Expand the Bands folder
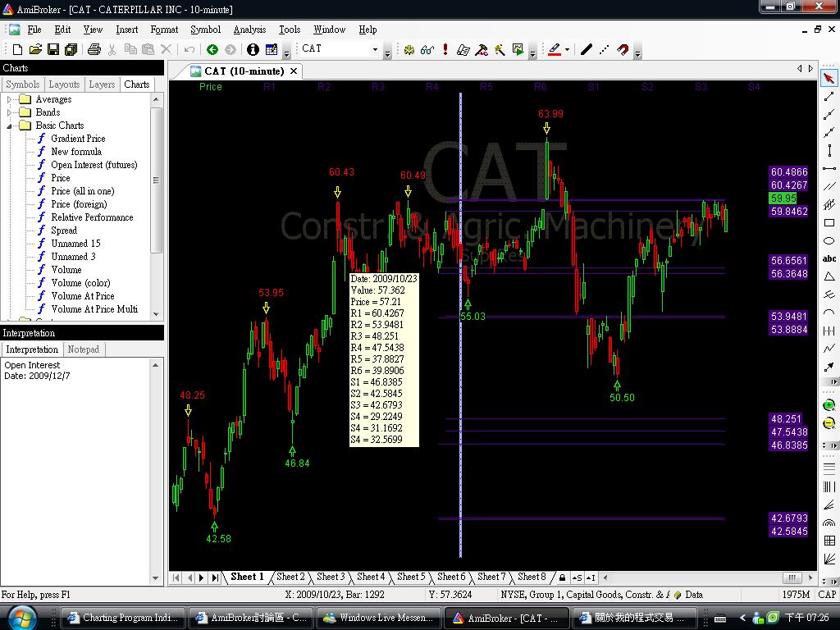Viewport: 840px width, 630px height. (9, 112)
